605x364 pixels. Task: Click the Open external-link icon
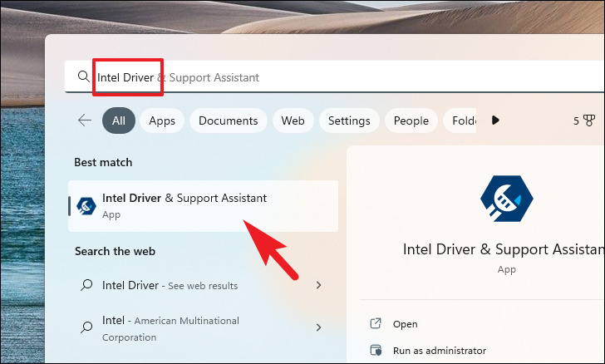coord(376,323)
